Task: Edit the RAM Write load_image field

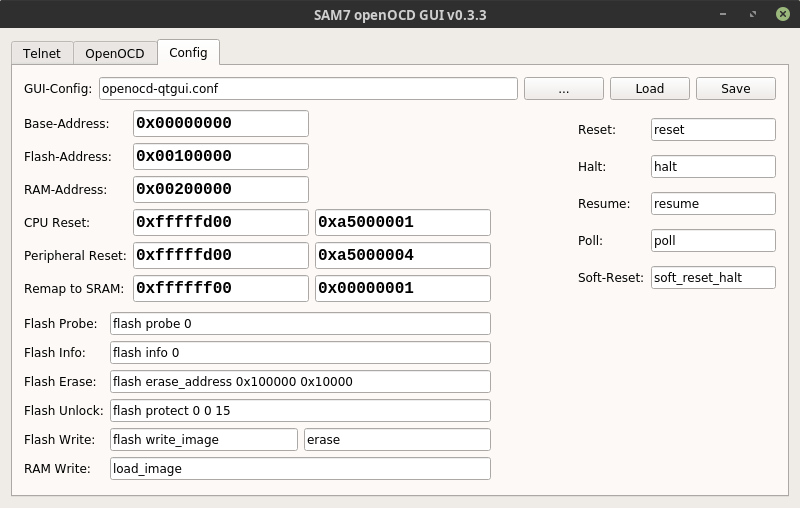Action: coord(301,469)
